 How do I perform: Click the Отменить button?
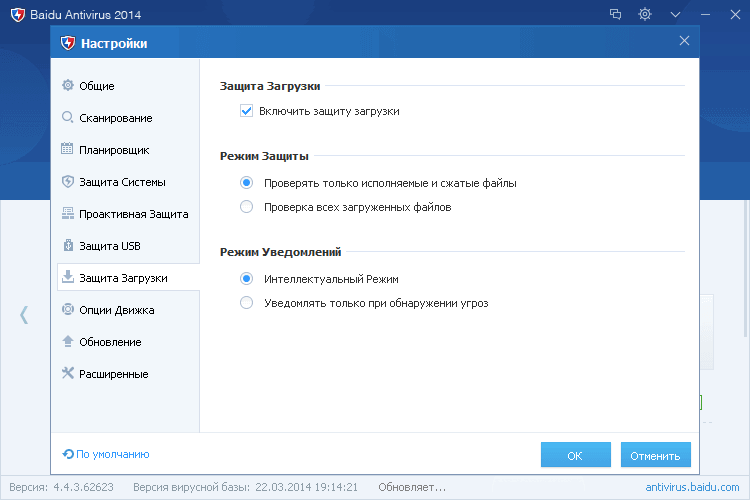[x=655, y=455]
